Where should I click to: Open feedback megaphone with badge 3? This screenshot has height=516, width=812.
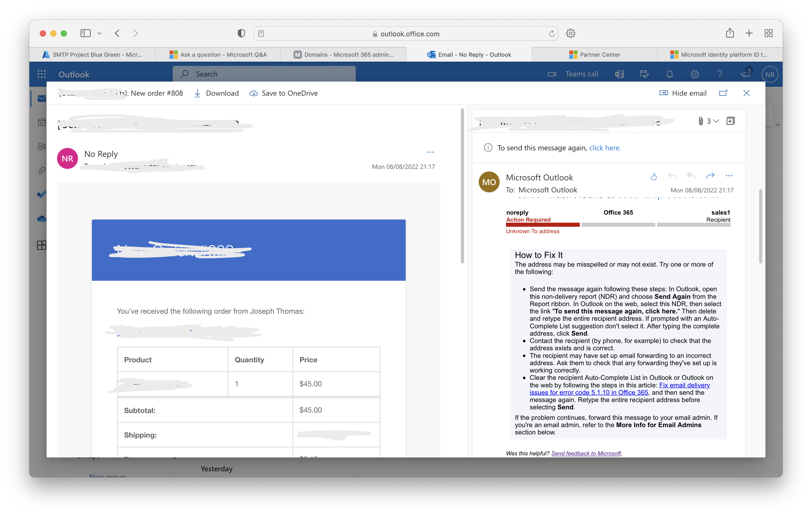(x=746, y=73)
